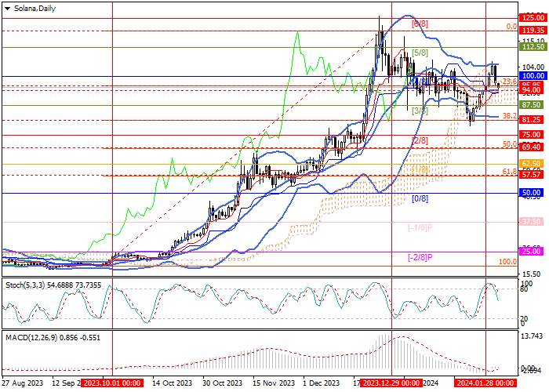This screenshot has height=392, width=549.
Task: Click the [6/8] Murrey level label
Action: [420, 24]
